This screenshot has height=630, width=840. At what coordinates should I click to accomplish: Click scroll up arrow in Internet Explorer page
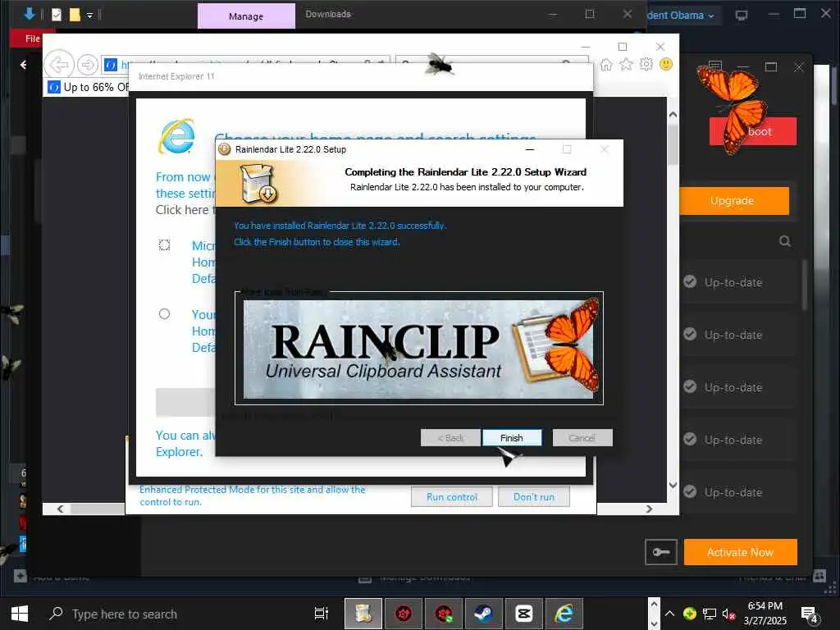(x=673, y=114)
